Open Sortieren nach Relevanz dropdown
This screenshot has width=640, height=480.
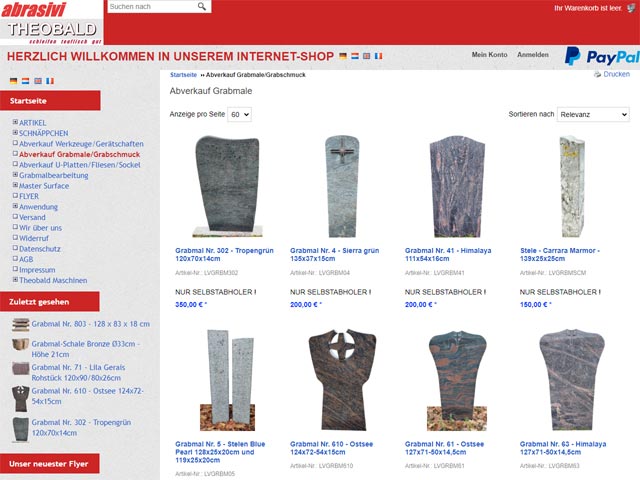pos(593,115)
